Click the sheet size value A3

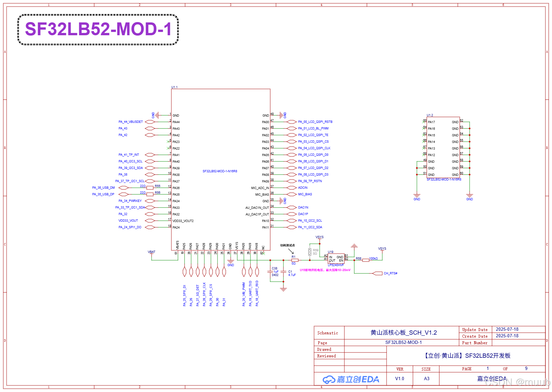click(x=427, y=379)
